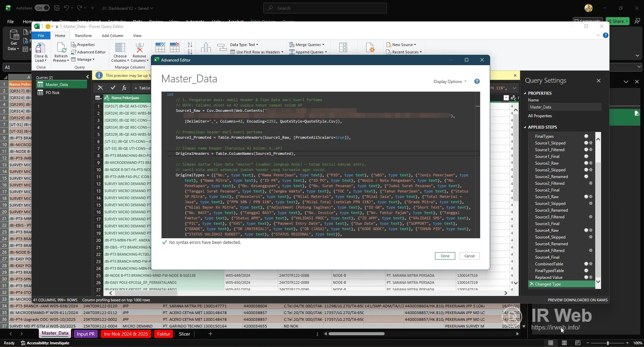Click the fx add-step icon in formula bar
Viewport: 644px width, 347px height.
coord(124,88)
